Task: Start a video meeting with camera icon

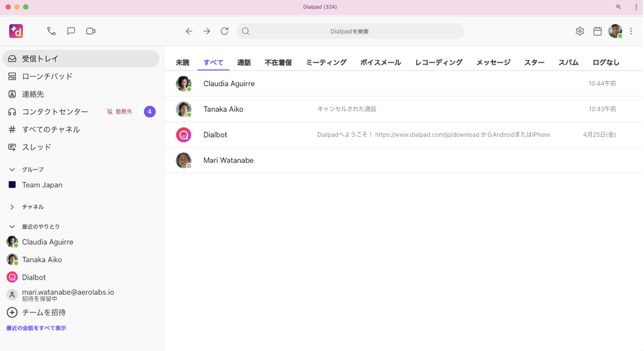Action: (x=91, y=31)
